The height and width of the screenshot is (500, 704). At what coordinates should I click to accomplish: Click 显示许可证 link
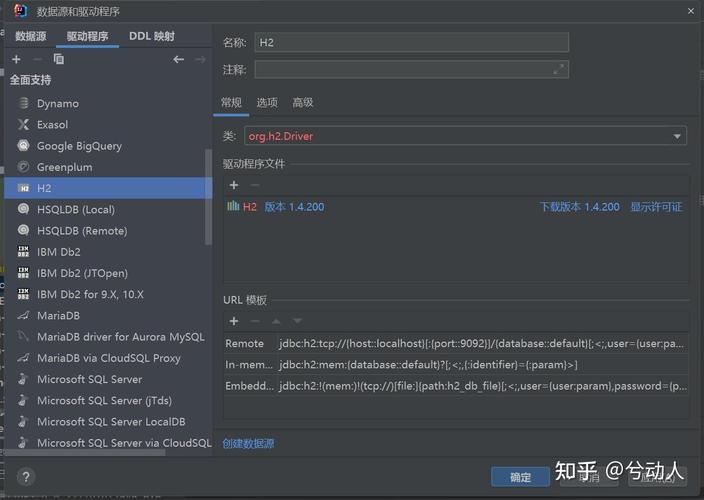coord(656,207)
